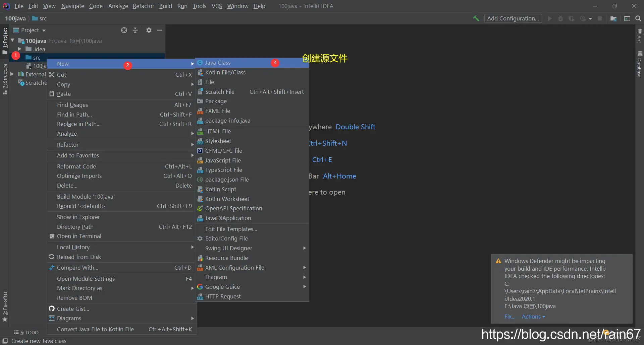The width and height of the screenshot is (644, 345).
Task: Select HTML File in the New submenu
Action: click(252, 131)
